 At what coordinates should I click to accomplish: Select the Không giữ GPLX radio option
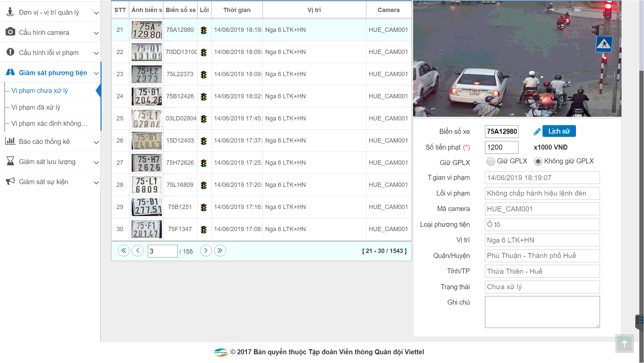[x=538, y=162]
